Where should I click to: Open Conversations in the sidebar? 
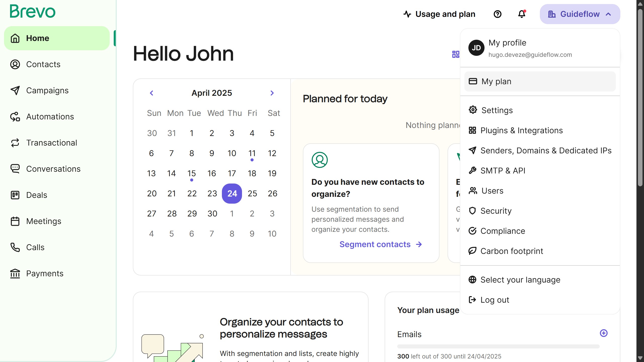coord(53,169)
